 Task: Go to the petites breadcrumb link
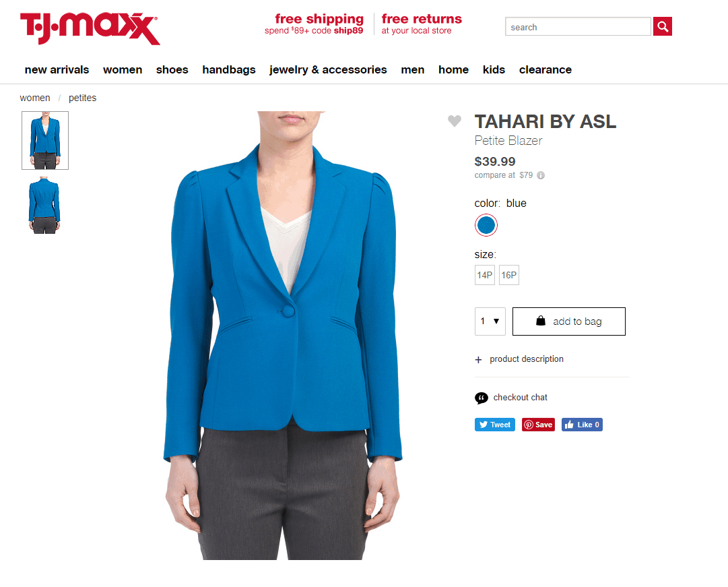pos(82,98)
